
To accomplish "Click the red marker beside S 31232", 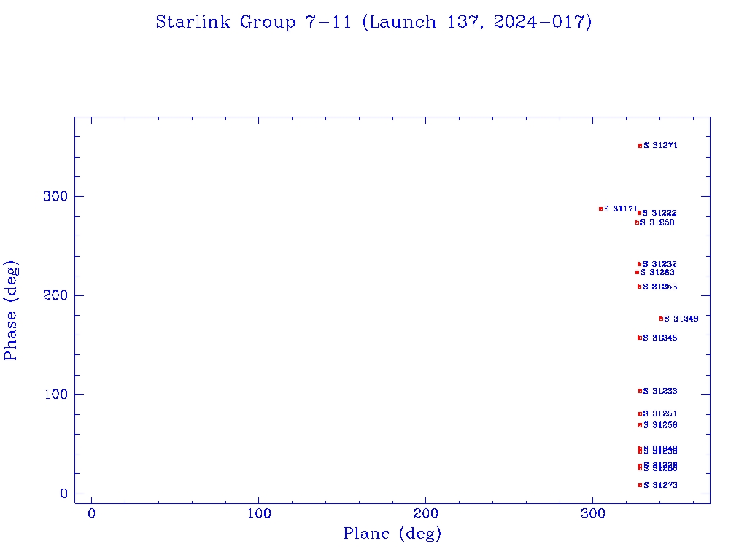I will 639,264.
